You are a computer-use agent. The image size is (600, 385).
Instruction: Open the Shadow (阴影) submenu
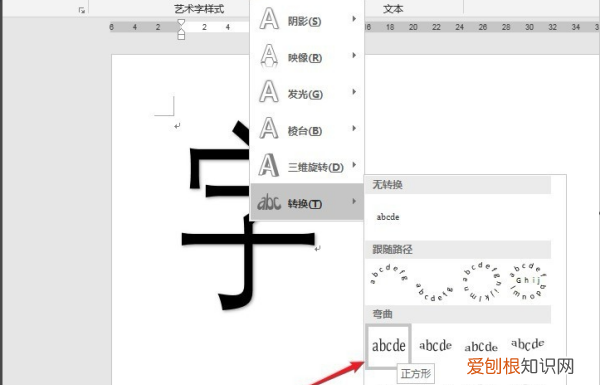point(307,20)
